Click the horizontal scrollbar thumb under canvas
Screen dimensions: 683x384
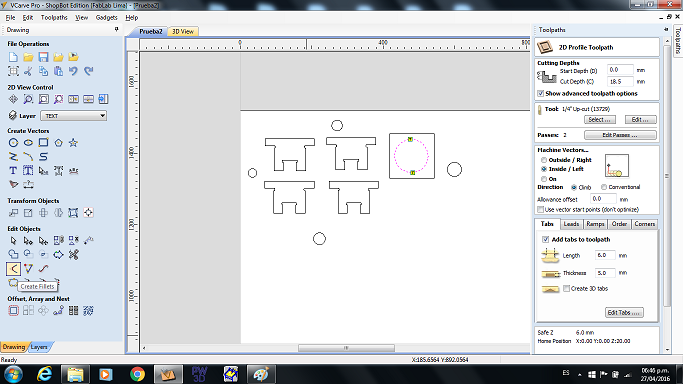pos(346,348)
